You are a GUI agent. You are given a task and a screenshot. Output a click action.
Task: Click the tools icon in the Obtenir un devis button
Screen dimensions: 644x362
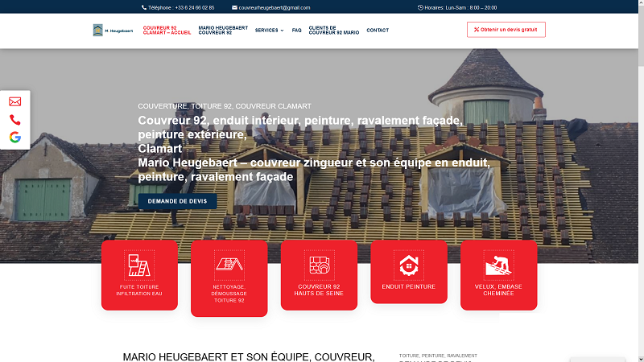pos(477,30)
